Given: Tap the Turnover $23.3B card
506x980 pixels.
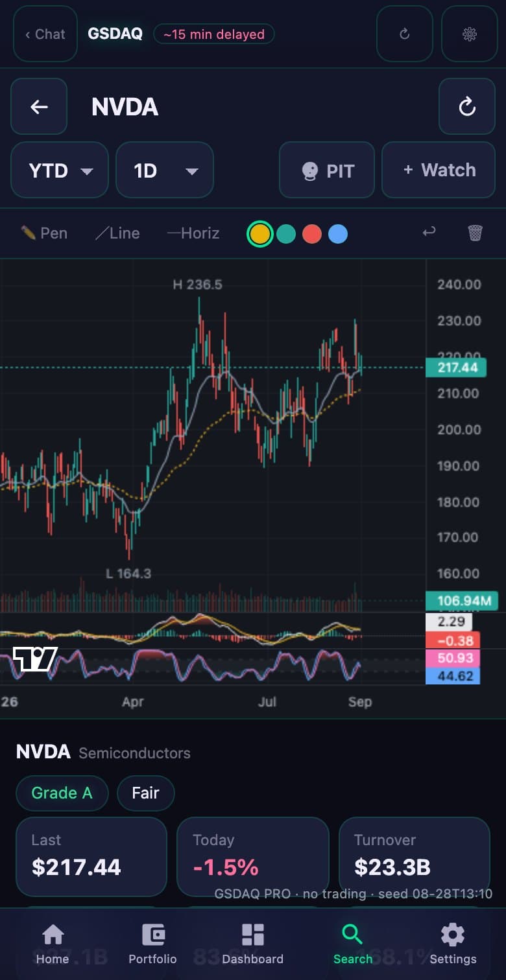Looking at the screenshot, I should [x=415, y=857].
